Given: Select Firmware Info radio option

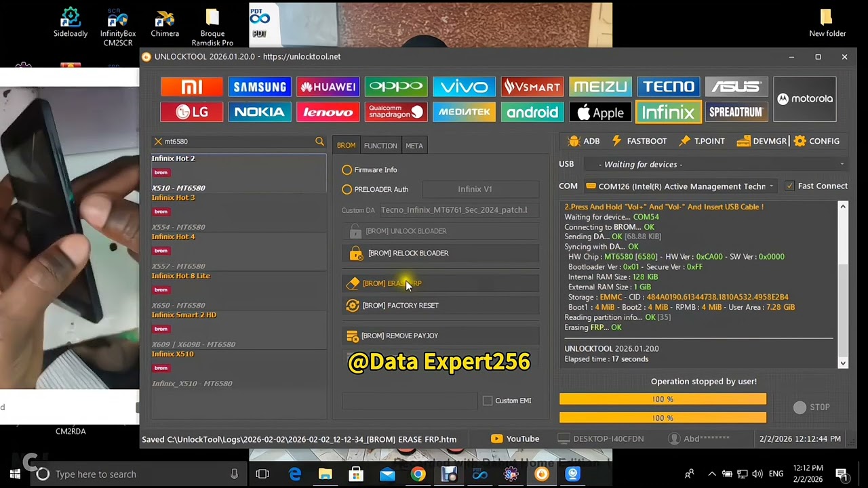Looking at the screenshot, I should click(x=370, y=170).
